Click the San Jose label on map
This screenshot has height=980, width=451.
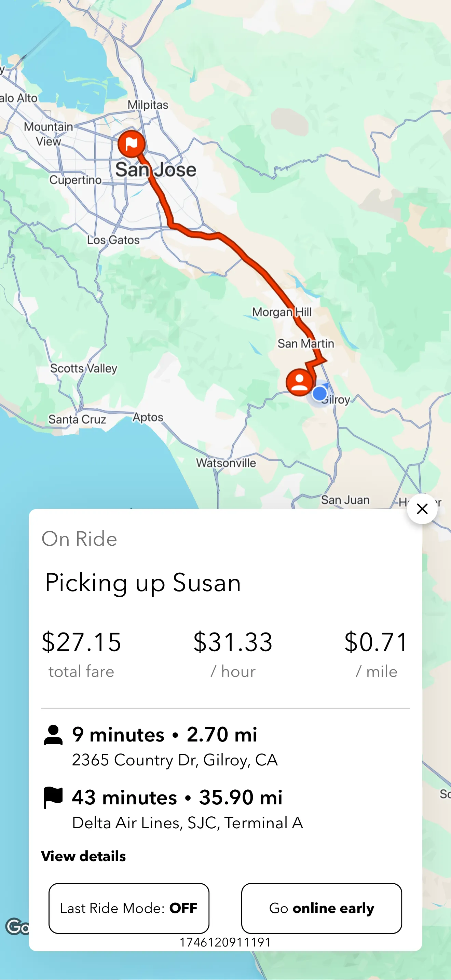point(156,170)
